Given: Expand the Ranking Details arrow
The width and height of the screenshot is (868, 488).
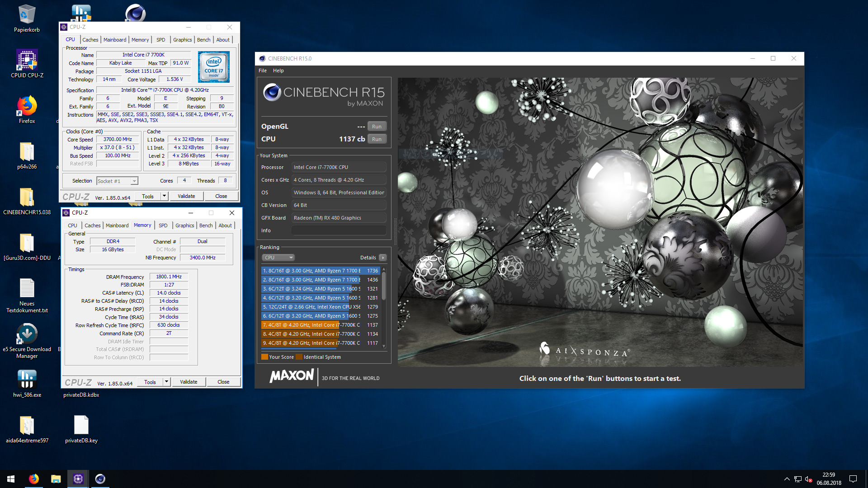Looking at the screenshot, I should tap(383, 258).
